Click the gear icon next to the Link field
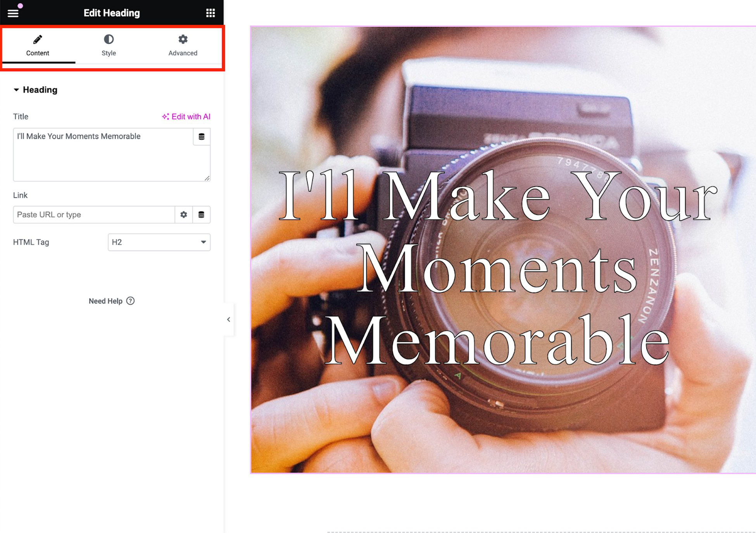This screenshot has width=756, height=533. [x=183, y=215]
